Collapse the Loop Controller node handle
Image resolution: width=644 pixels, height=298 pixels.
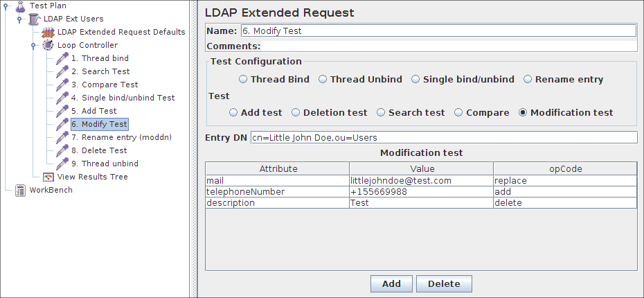pos(33,46)
